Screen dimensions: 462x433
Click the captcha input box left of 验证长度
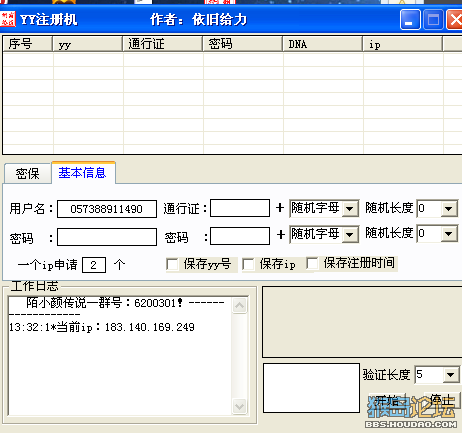point(311,388)
